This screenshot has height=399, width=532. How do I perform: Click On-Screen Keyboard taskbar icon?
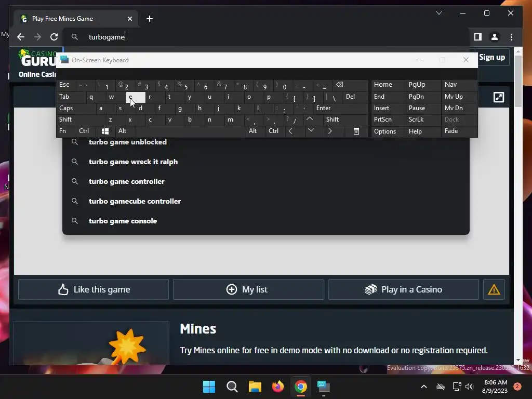click(323, 387)
